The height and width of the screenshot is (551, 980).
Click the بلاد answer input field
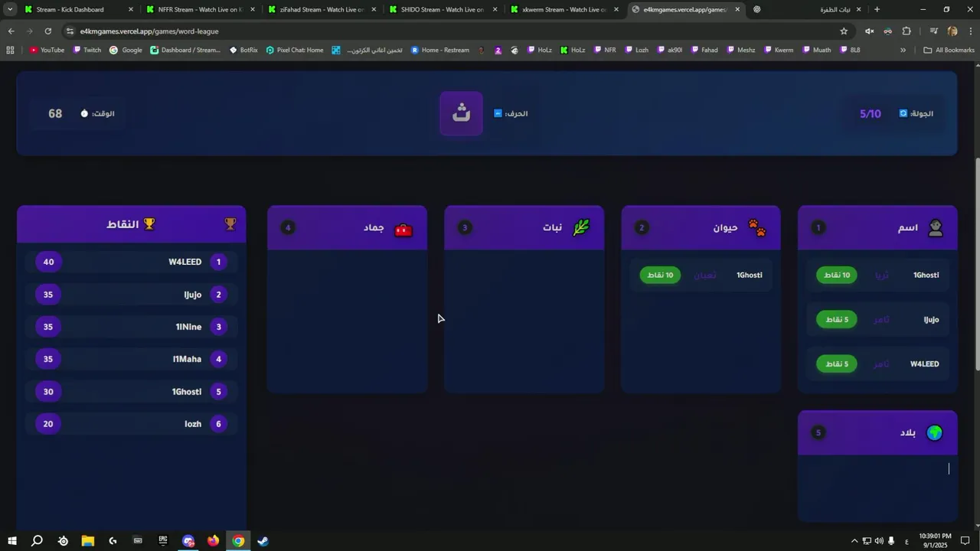(877, 469)
